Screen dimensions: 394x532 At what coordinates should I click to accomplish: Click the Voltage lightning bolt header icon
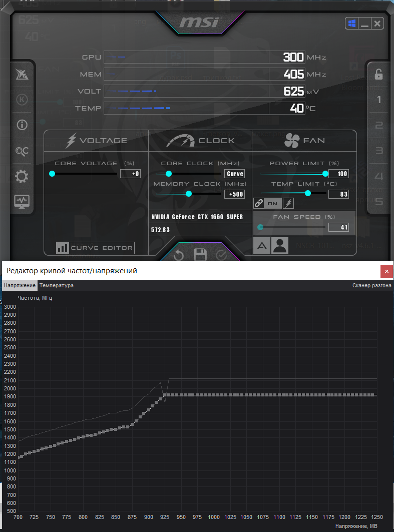click(x=71, y=141)
